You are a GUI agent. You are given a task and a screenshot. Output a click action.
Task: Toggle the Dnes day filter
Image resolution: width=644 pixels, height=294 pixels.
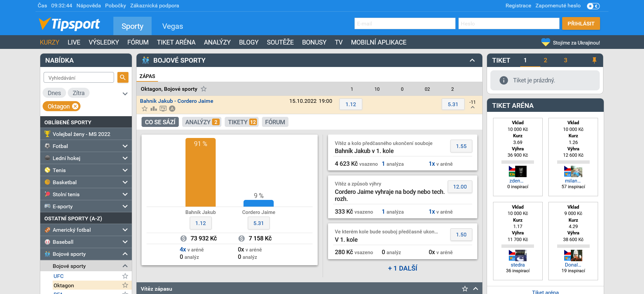[x=54, y=93]
